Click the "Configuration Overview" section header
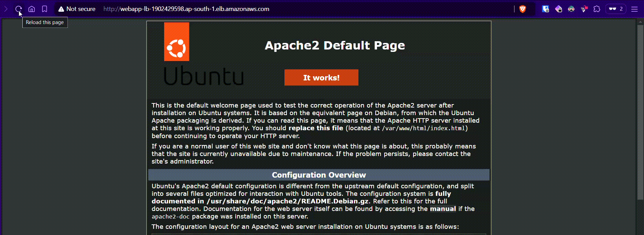644x235 pixels. click(x=319, y=175)
